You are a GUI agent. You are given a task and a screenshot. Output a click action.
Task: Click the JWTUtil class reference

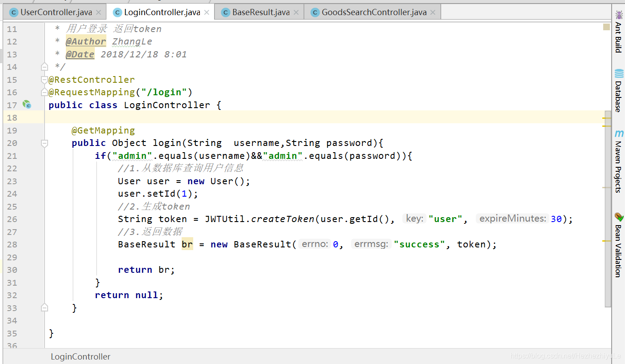tap(225, 219)
